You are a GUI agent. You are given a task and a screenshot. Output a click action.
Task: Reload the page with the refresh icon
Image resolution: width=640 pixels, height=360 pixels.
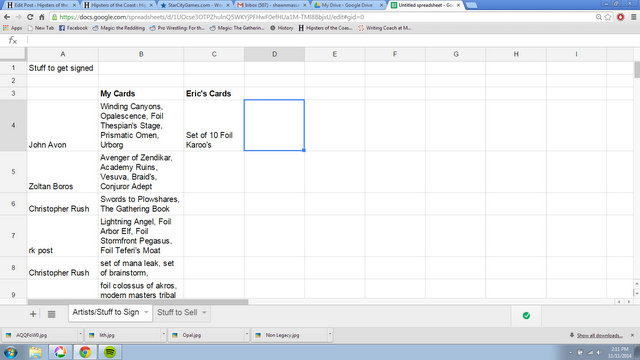[x=30, y=17]
